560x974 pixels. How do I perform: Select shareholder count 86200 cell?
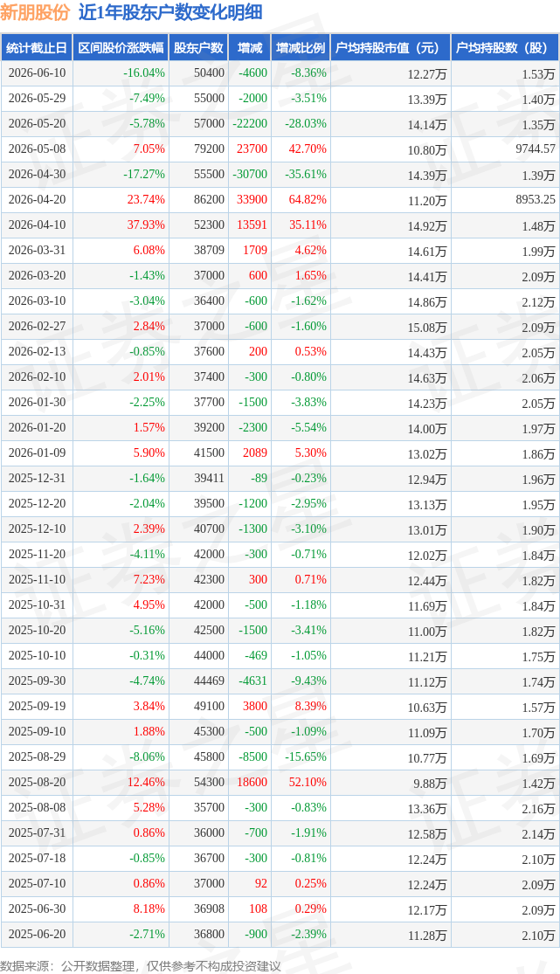tap(209, 199)
